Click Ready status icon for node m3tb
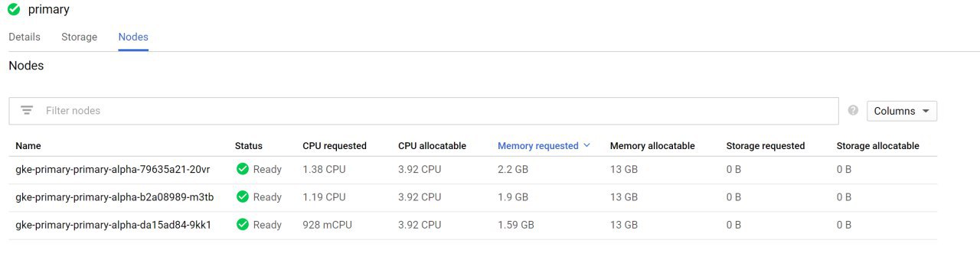The image size is (980, 276). click(x=243, y=197)
